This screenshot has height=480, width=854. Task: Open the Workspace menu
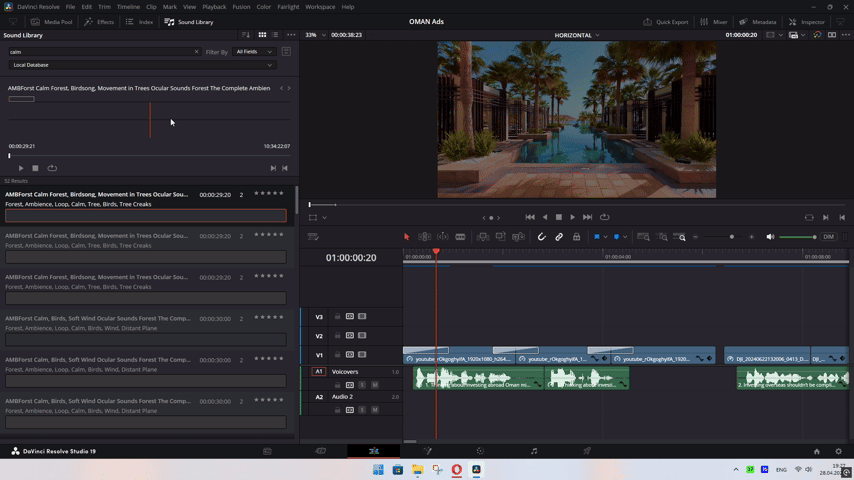(x=320, y=7)
